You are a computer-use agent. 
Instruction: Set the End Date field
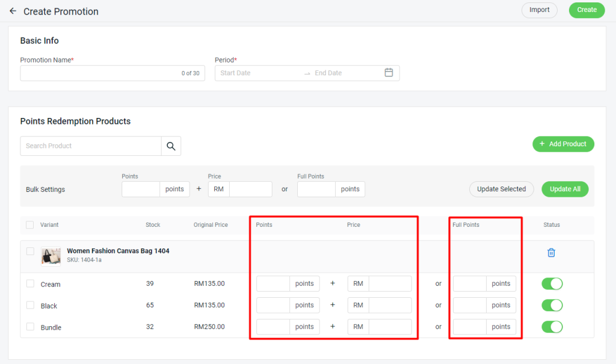click(346, 73)
